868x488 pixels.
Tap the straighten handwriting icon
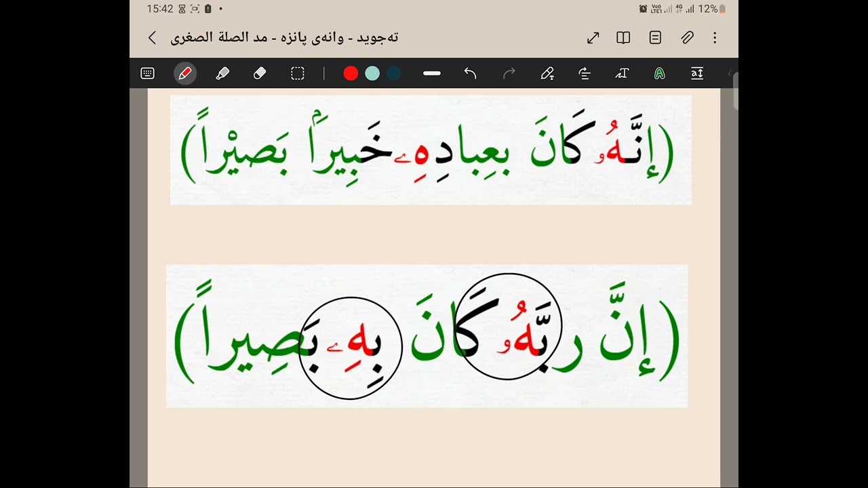[585, 74]
